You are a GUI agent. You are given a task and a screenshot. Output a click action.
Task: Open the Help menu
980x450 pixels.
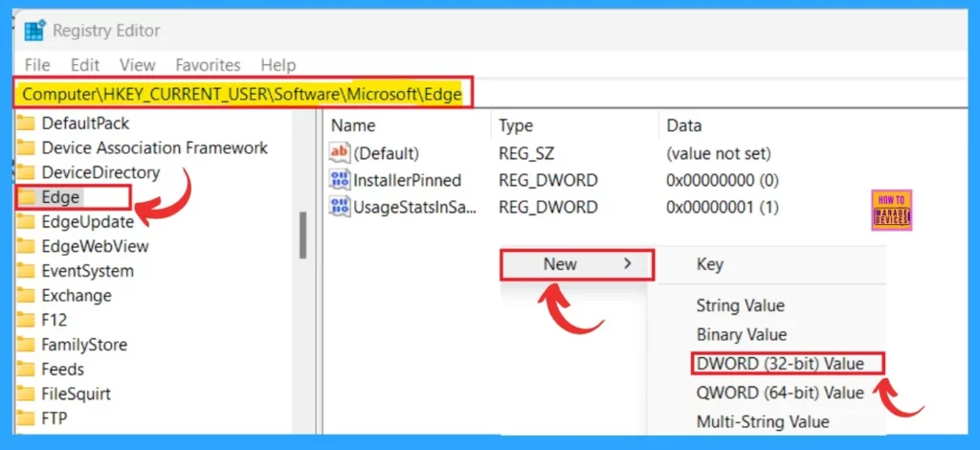(278, 65)
